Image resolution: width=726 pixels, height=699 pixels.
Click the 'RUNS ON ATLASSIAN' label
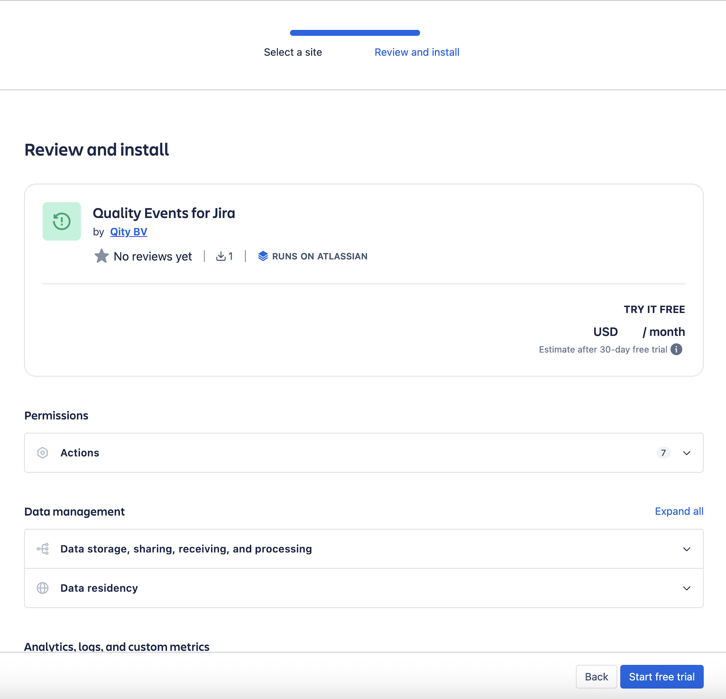[319, 256]
